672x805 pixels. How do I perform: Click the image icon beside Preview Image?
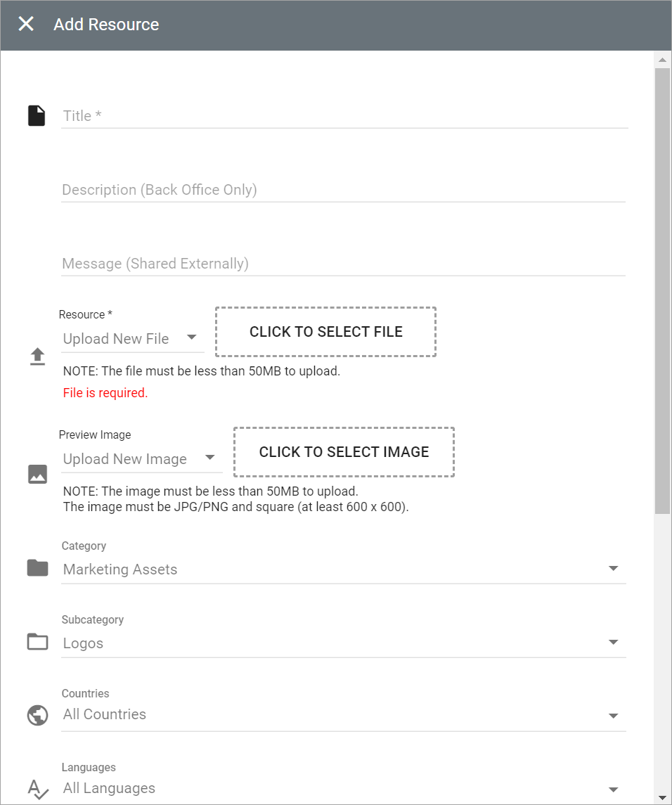[37, 474]
